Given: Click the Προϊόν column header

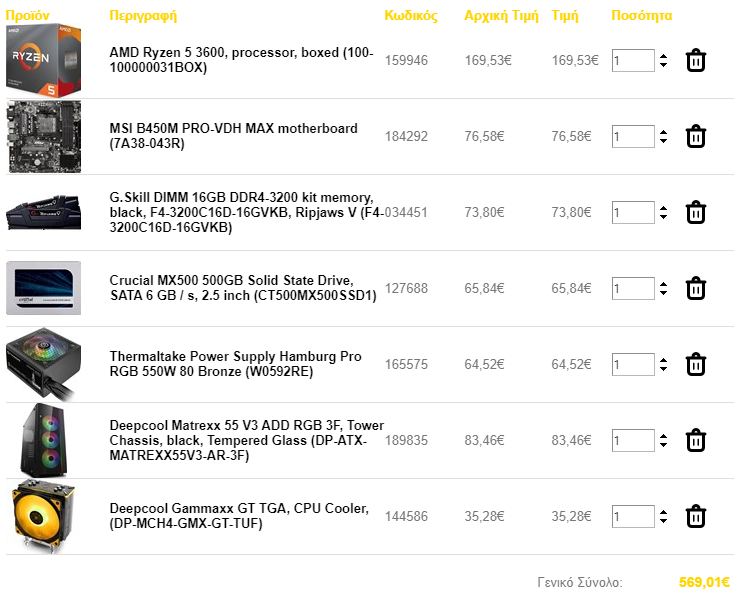Looking at the screenshot, I should pos(27,16).
